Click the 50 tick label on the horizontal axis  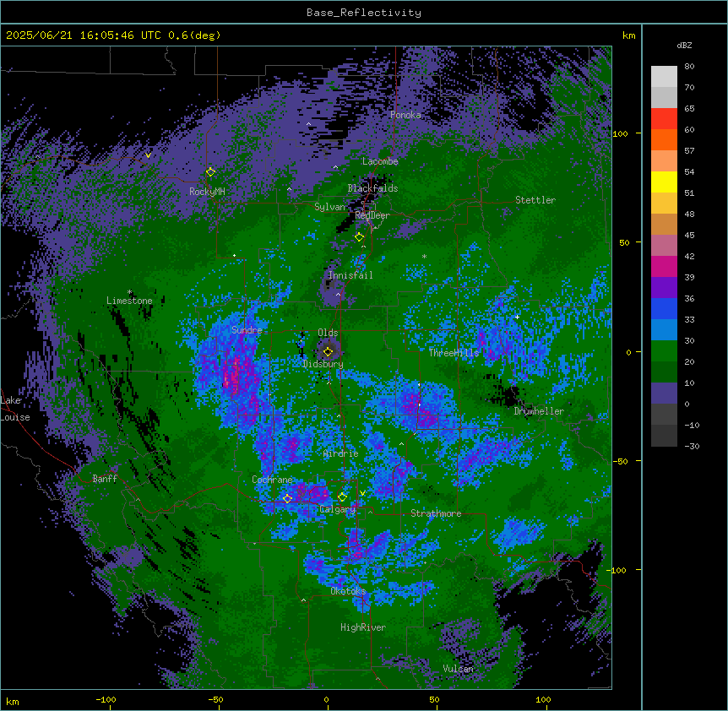435,699
